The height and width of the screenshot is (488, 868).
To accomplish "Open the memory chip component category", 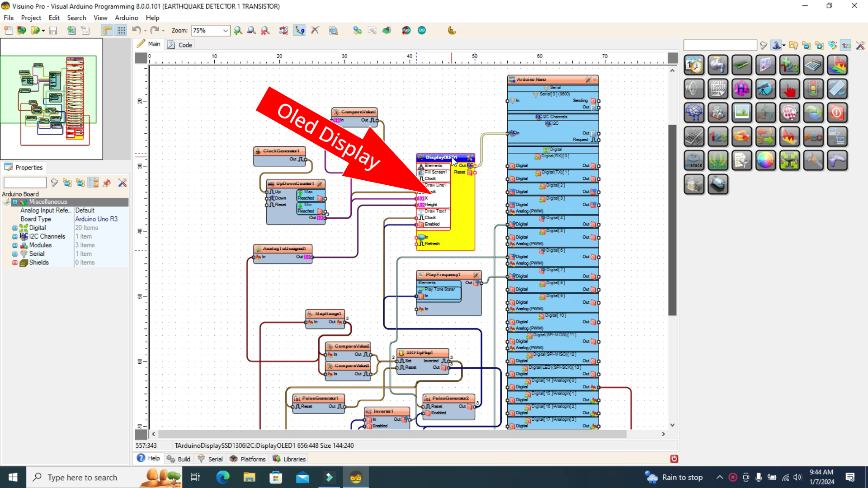I will click(742, 66).
